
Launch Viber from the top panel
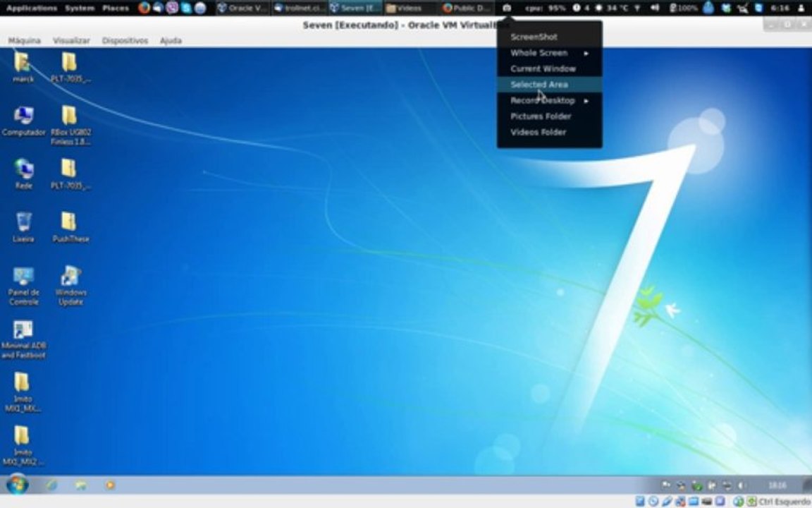pyautogui.click(x=173, y=8)
